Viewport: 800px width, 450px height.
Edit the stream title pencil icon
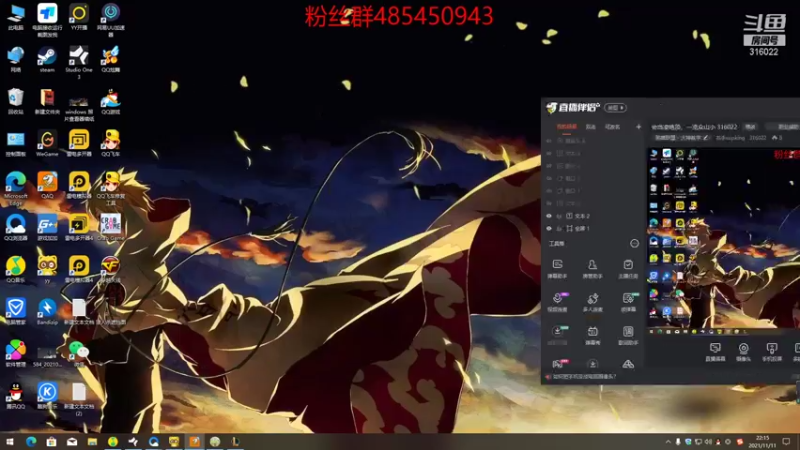[706, 138]
